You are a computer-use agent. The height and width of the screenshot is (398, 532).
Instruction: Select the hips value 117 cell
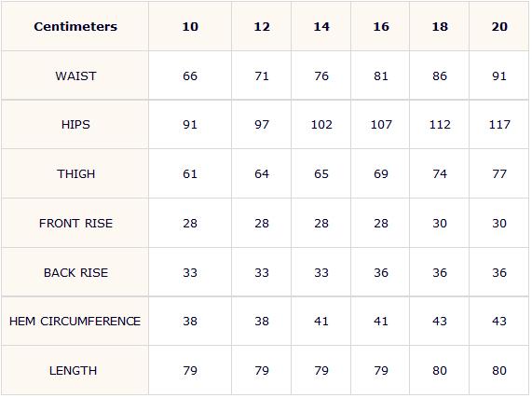coord(499,125)
